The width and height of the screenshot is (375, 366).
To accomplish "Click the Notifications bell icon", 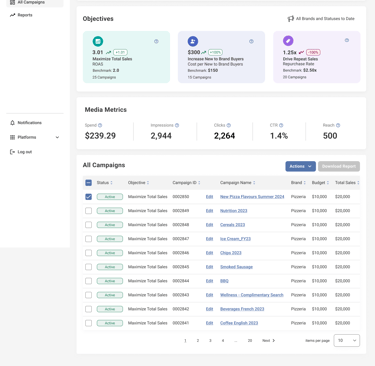I will (x=12, y=123).
